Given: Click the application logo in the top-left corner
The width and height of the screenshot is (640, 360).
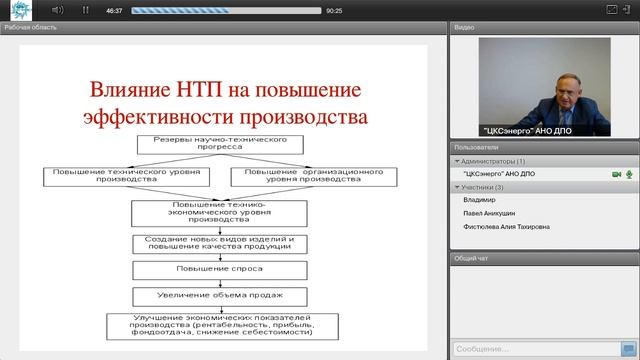Looking at the screenshot, I should point(20,10).
